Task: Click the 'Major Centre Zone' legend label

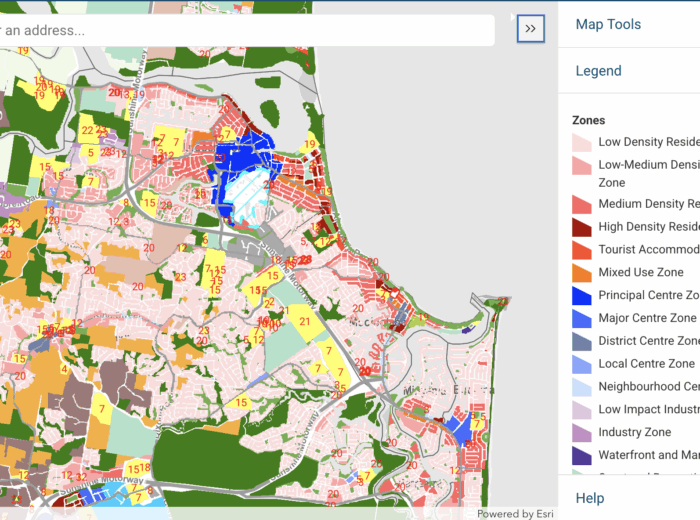Action: (x=647, y=318)
